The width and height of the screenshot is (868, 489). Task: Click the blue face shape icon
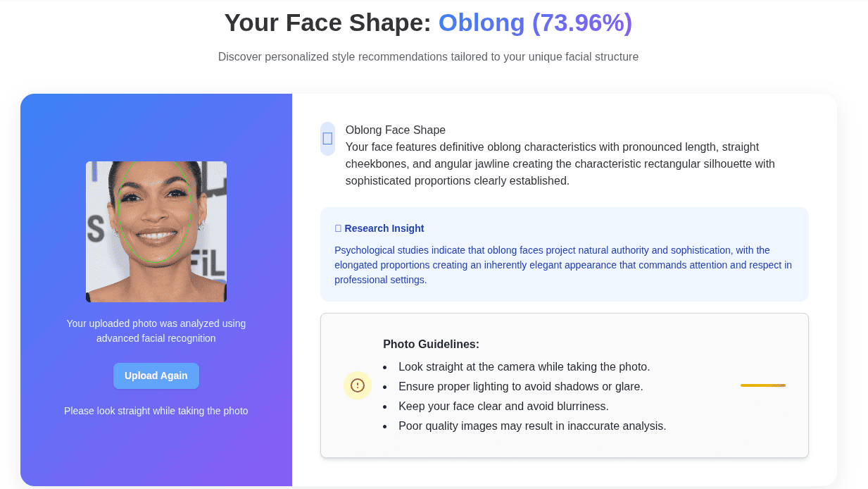(x=327, y=139)
